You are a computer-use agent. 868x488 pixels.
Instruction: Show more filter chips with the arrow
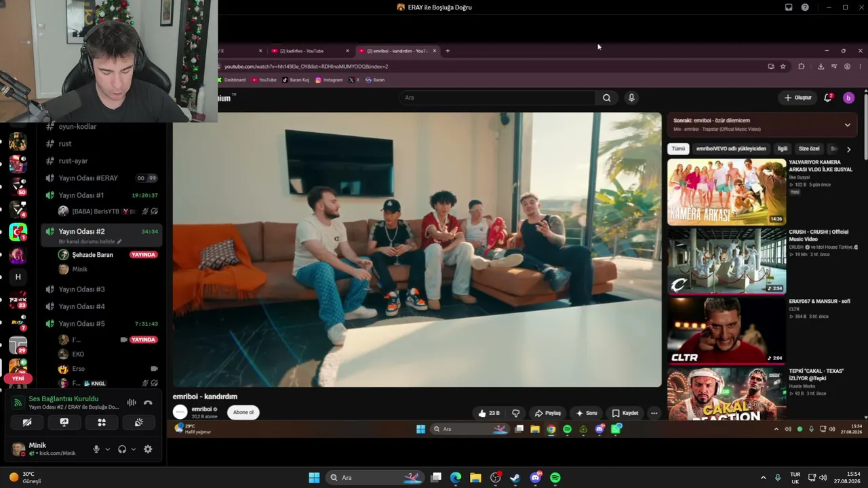click(x=848, y=149)
